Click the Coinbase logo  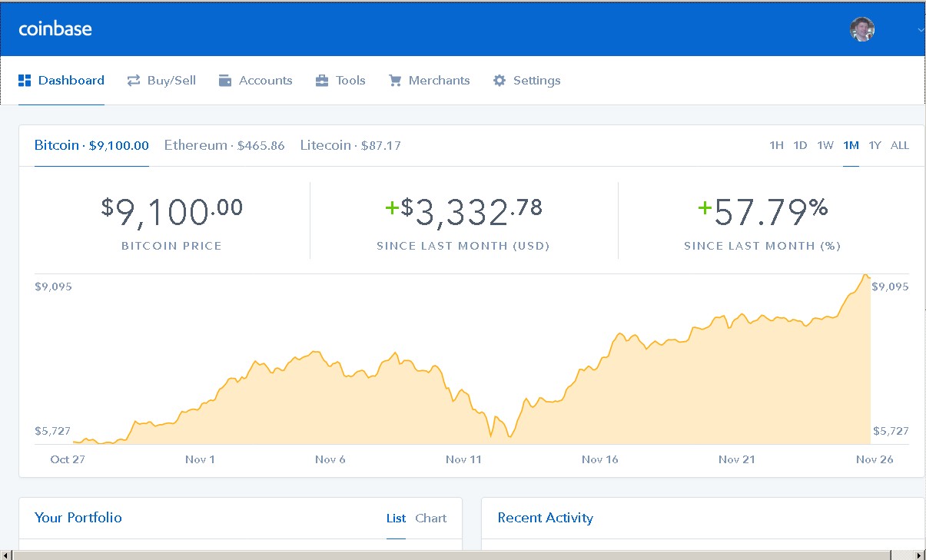click(x=55, y=29)
